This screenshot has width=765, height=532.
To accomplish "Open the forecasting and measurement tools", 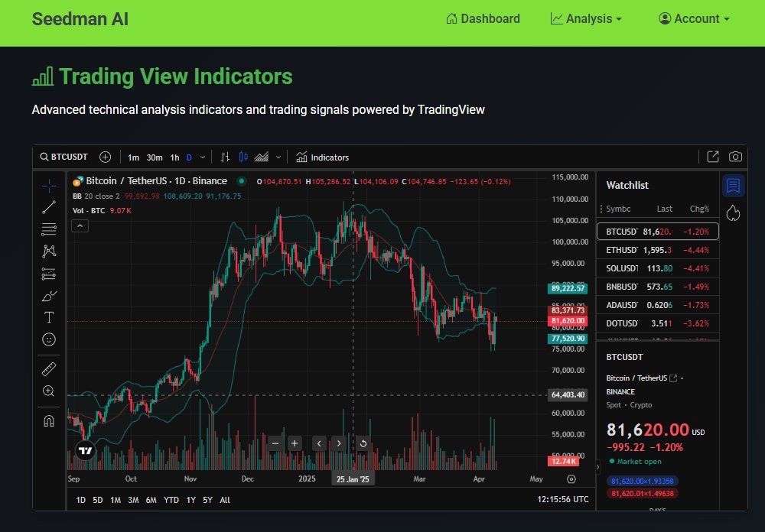I will point(49,274).
